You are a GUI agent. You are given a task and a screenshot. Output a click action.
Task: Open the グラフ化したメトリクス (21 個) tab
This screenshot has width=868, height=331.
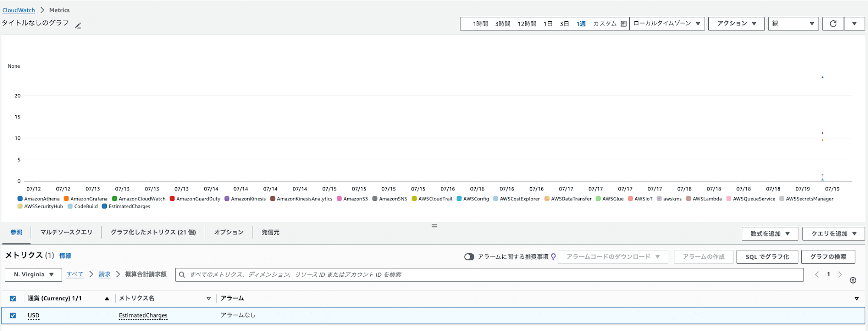(153, 233)
